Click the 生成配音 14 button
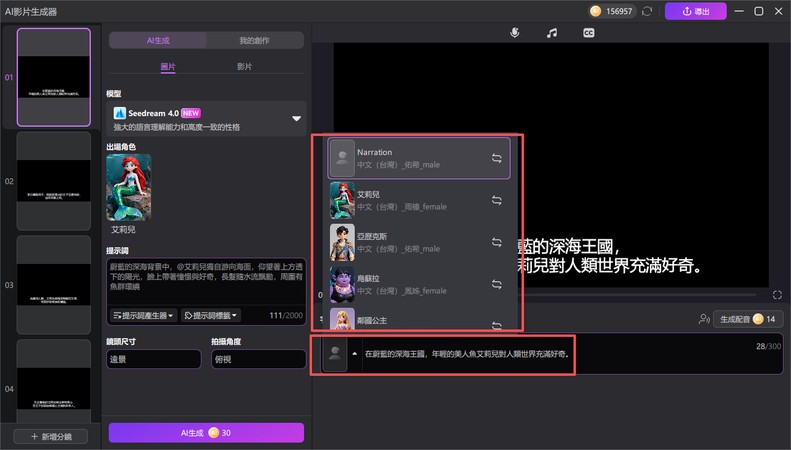791x450 pixels. 748,319
